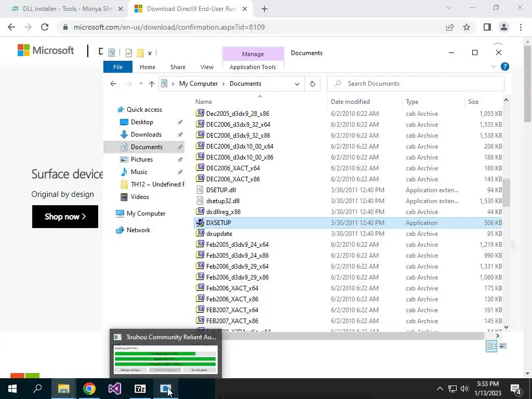
Task: Select the DEC2006_XACT_x64 file
Action: [x=348, y=168]
